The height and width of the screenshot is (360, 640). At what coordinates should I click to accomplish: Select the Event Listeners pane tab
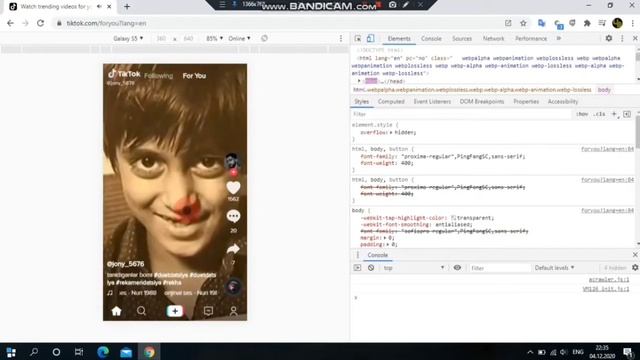pyautogui.click(x=432, y=102)
